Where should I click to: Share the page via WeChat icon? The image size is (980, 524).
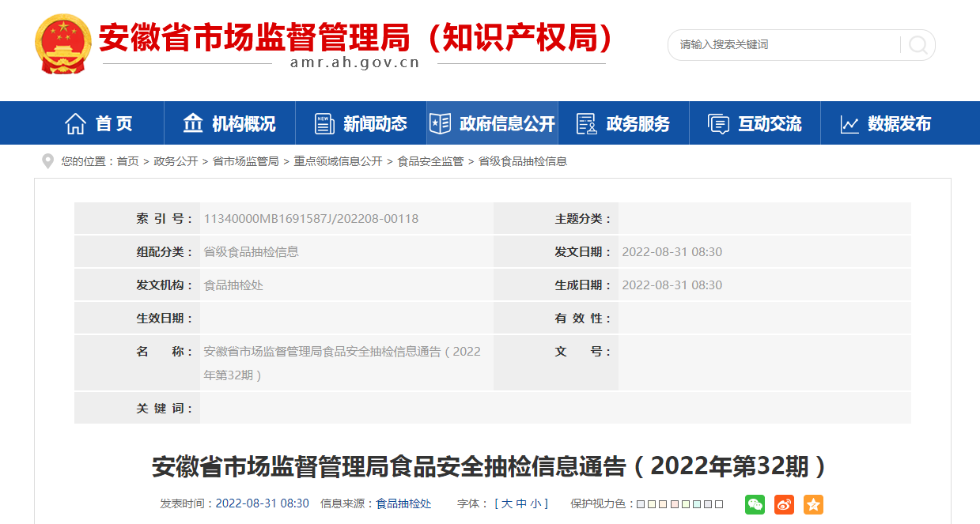point(755,504)
